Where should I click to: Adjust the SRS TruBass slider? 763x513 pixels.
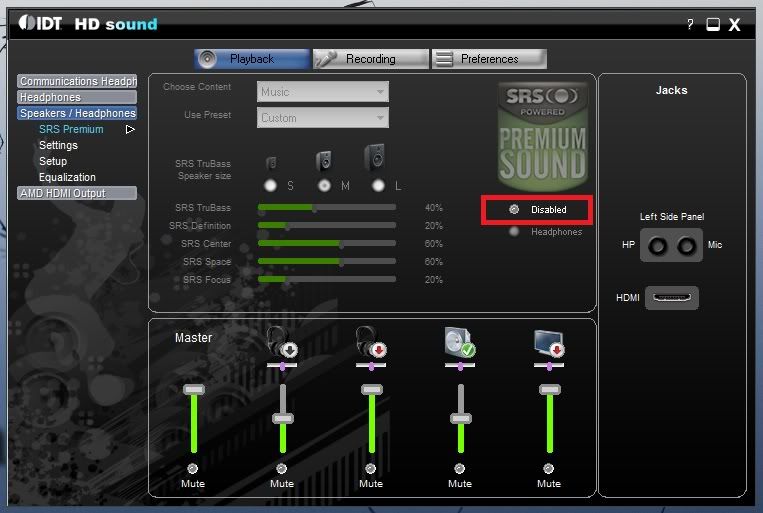pos(327,208)
